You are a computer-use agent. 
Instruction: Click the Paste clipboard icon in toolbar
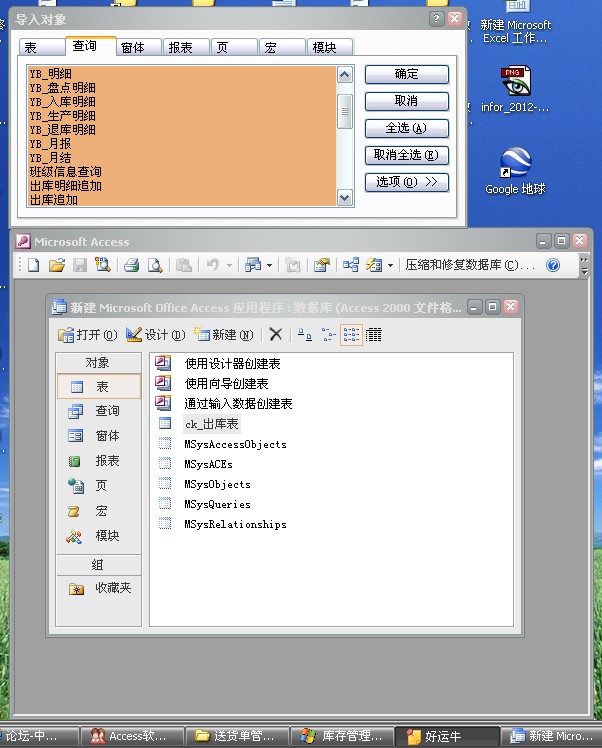coord(184,265)
